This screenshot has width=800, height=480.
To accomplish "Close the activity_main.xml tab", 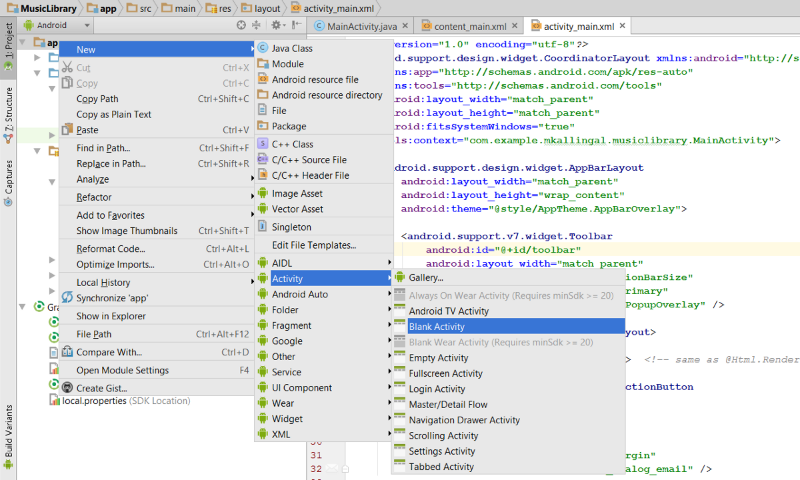I will [x=622, y=26].
